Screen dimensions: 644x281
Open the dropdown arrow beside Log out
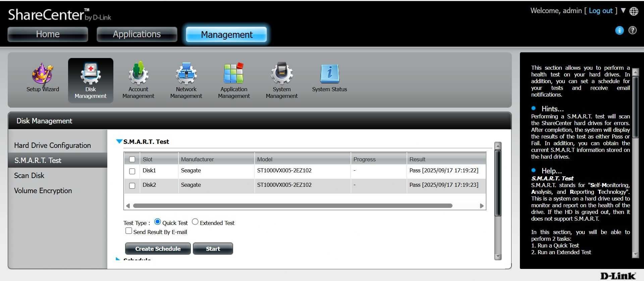[623, 10]
